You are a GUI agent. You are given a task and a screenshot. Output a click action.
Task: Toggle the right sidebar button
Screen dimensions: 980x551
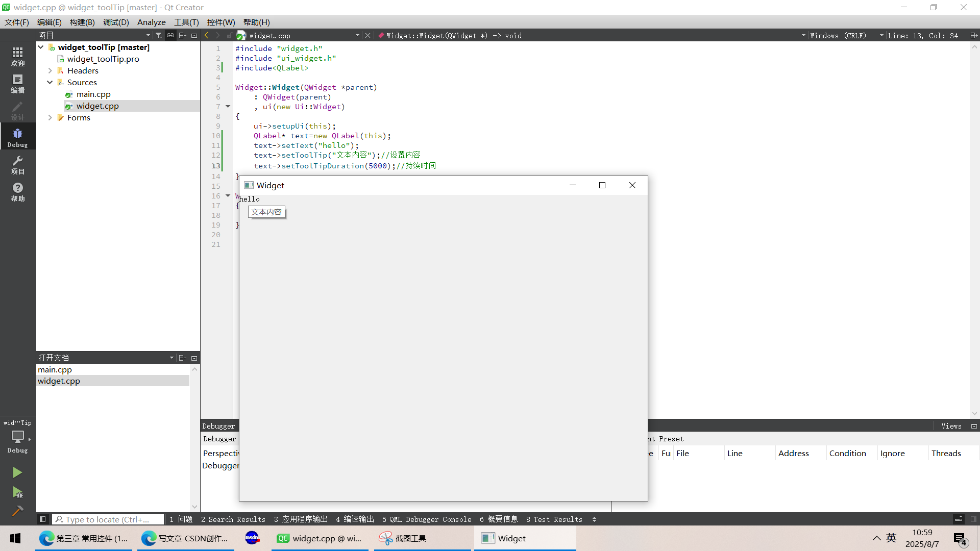tap(973, 519)
